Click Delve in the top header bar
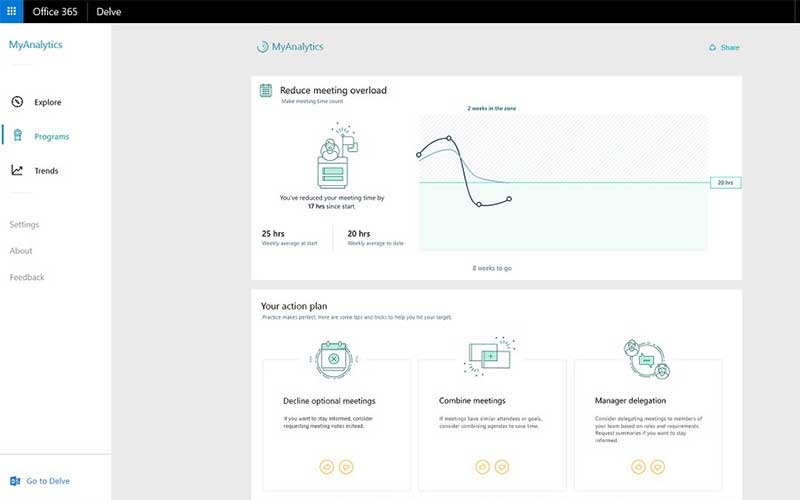Viewport: 800px width, 500px height. (x=109, y=12)
